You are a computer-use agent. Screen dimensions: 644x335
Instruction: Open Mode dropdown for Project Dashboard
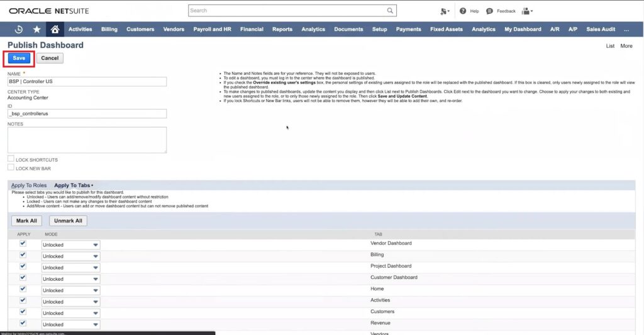[70, 268]
